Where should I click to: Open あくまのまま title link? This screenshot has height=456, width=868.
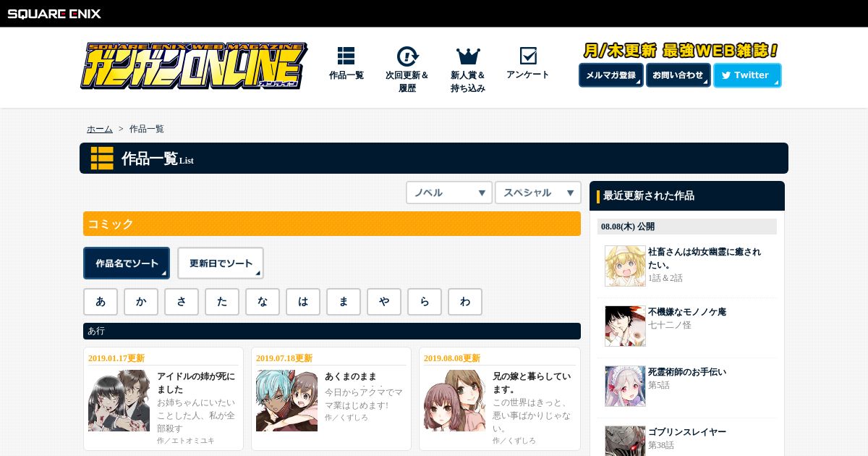coord(351,376)
